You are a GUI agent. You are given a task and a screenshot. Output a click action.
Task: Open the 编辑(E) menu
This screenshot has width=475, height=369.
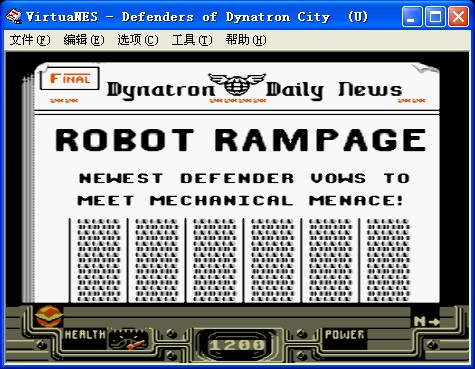click(84, 40)
